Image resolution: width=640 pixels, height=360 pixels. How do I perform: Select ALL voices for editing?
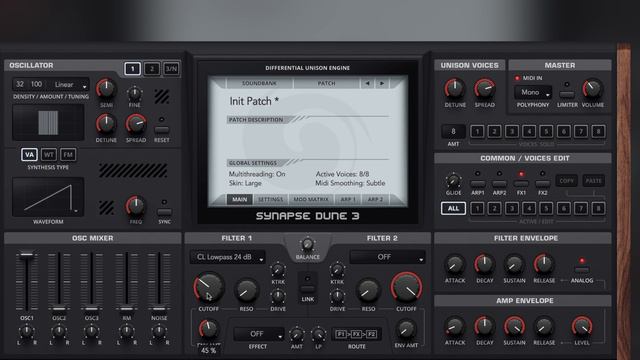point(453,209)
